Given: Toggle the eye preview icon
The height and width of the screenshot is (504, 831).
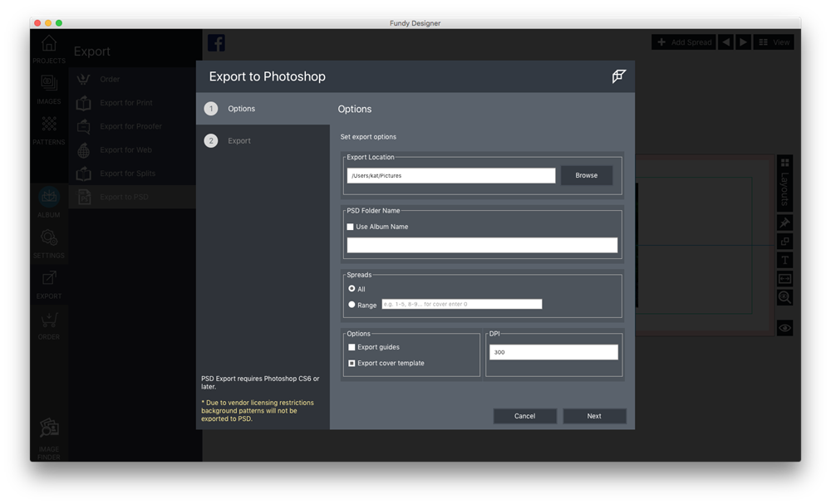Looking at the screenshot, I should (785, 328).
